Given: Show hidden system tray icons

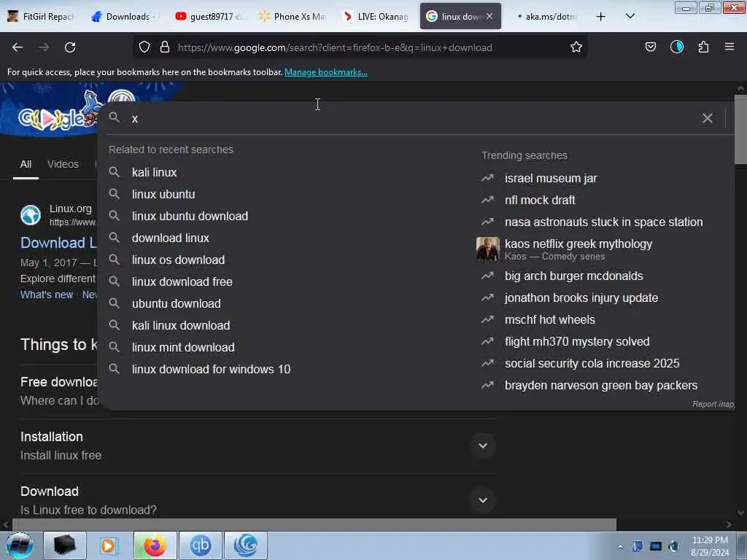Looking at the screenshot, I should (x=620, y=547).
